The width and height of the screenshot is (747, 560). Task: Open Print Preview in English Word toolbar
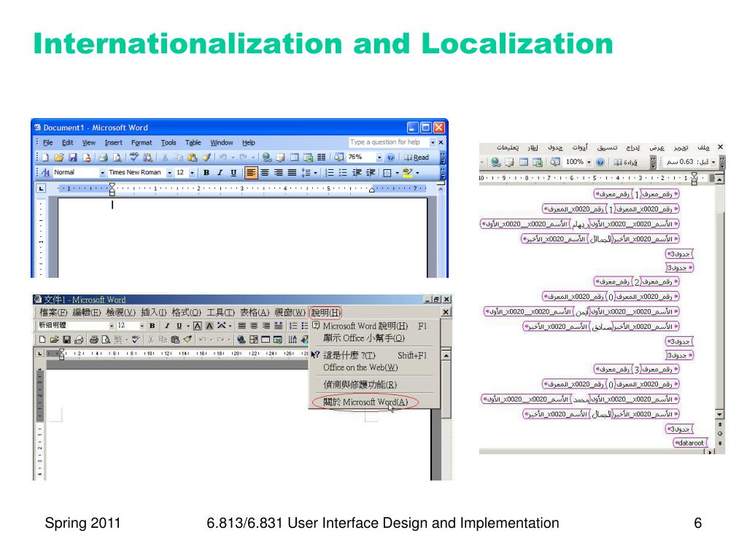(117, 157)
